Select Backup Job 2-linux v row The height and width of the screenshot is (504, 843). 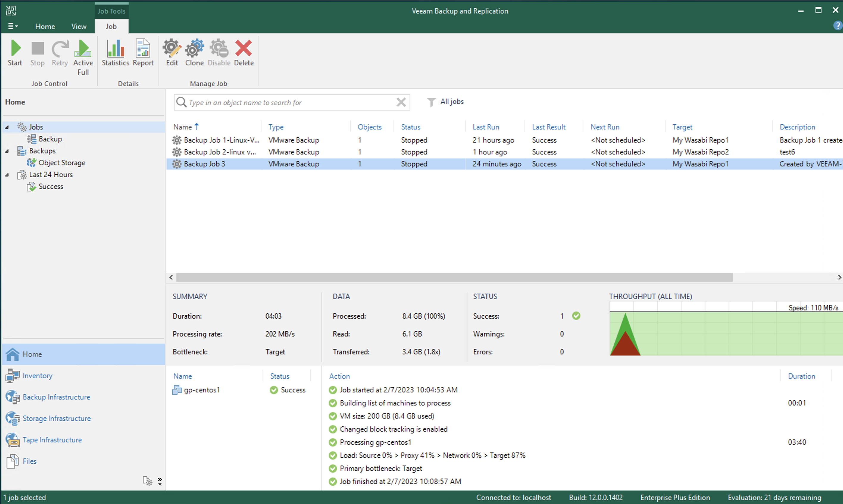(x=505, y=152)
